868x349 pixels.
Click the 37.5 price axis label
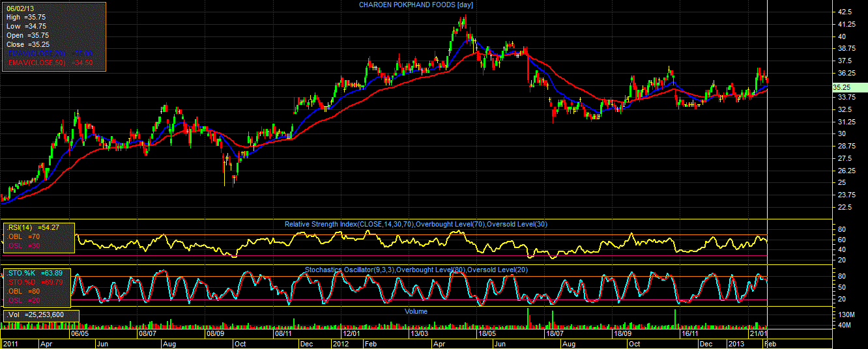846,61
